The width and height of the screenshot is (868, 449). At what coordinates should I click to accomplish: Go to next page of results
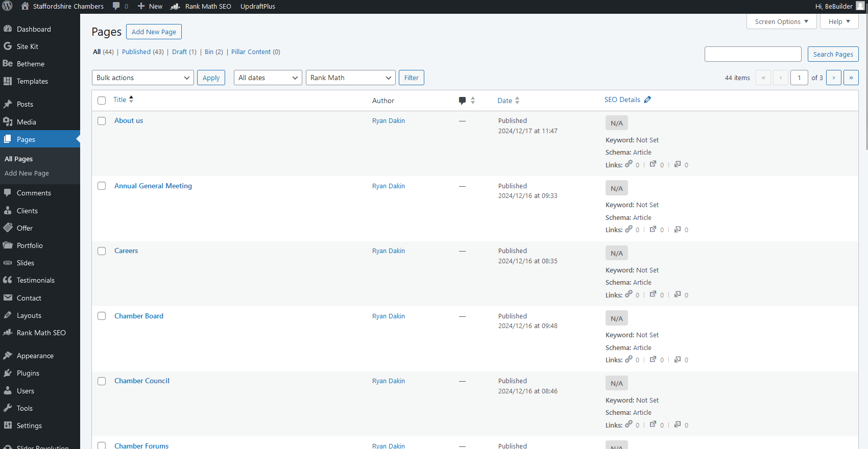coord(834,78)
